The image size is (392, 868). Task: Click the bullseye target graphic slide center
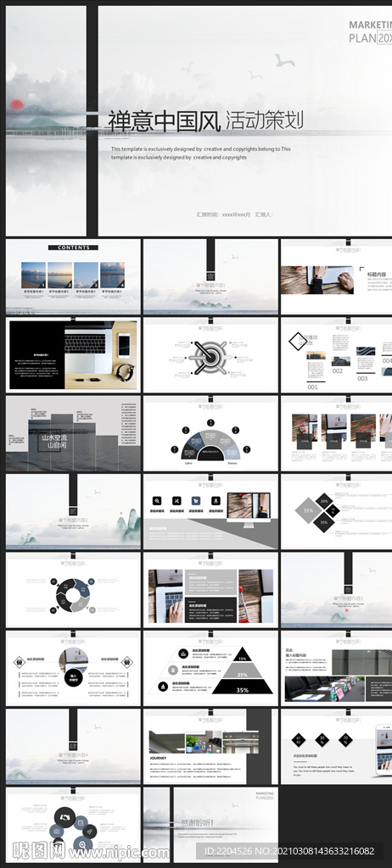pos(210,357)
